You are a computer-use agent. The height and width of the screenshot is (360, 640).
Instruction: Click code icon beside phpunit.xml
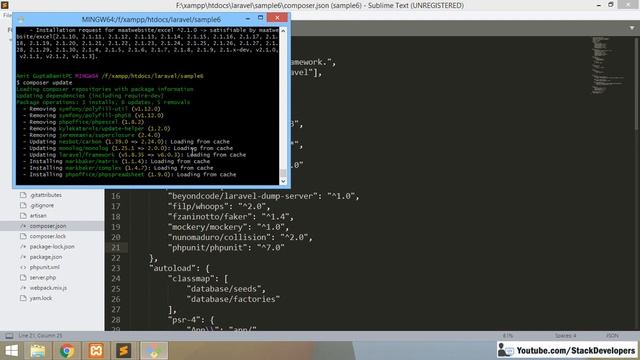[x=23, y=267]
